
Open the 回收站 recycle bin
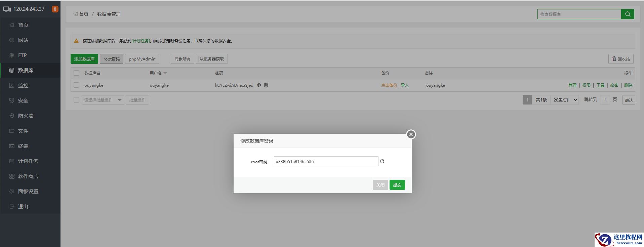(621, 59)
